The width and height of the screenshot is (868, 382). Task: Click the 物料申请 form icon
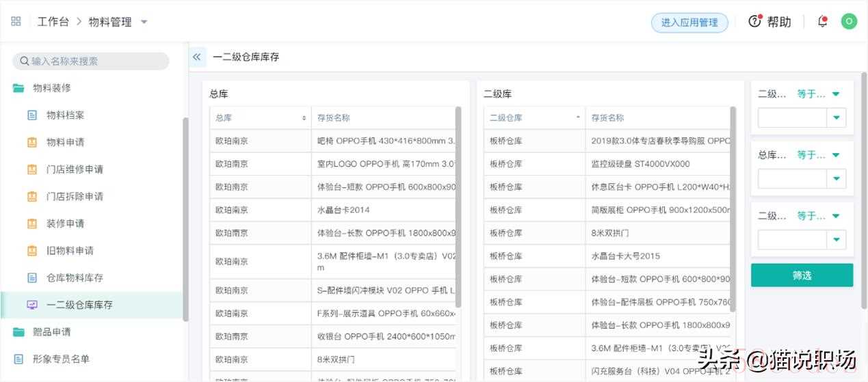[32, 142]
